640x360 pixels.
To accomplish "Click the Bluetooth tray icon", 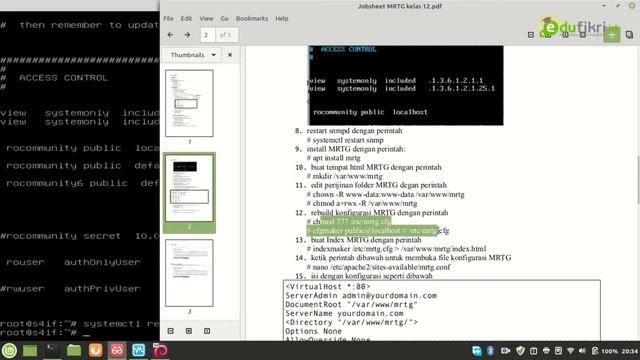I will pos(491,351).
